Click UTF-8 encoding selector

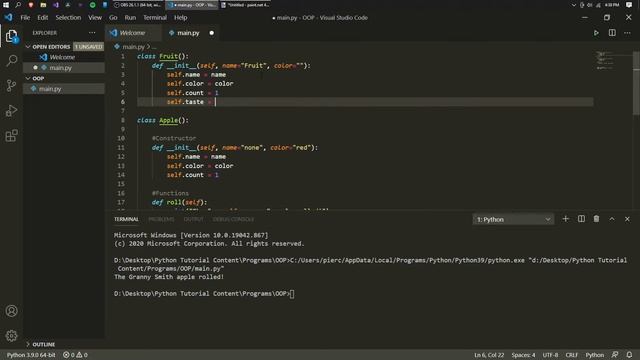tap(550, 355)
